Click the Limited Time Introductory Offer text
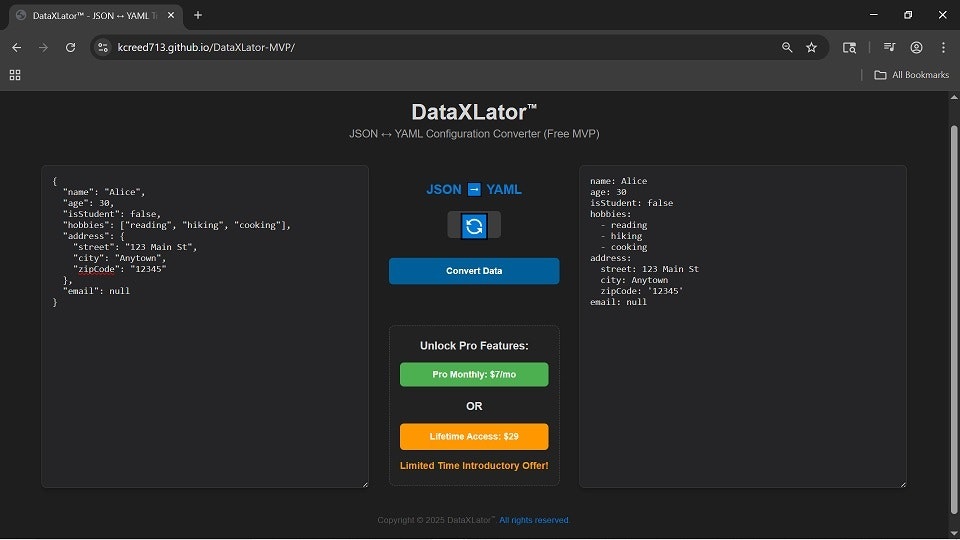This screenshot has width=960, height=540. click(474, 465)
